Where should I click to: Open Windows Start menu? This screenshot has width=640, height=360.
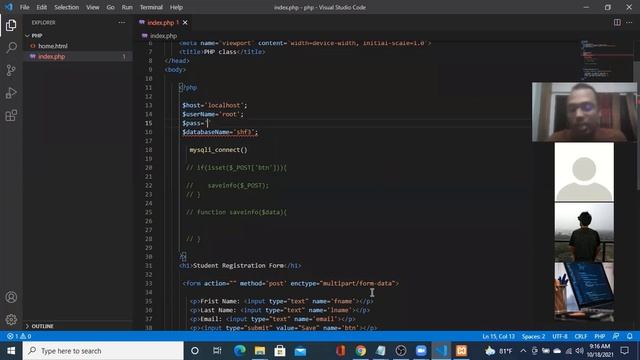pos(11,351)
